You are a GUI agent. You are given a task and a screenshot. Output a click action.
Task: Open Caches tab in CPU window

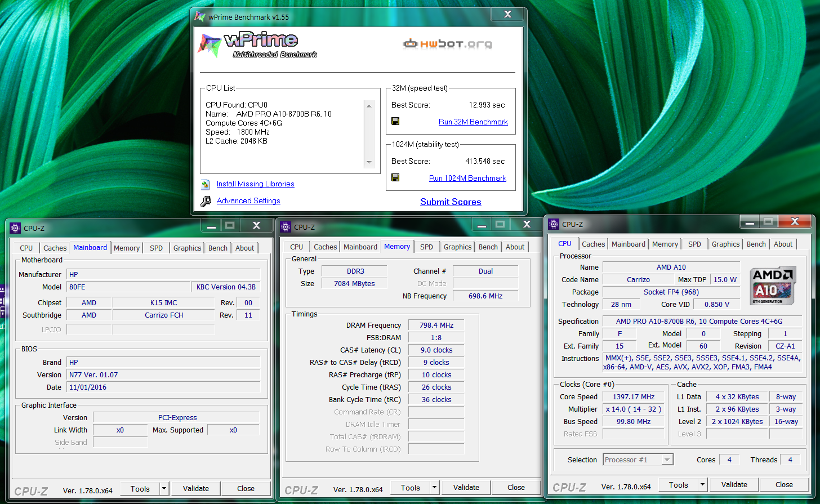click(x=594, y=244)
